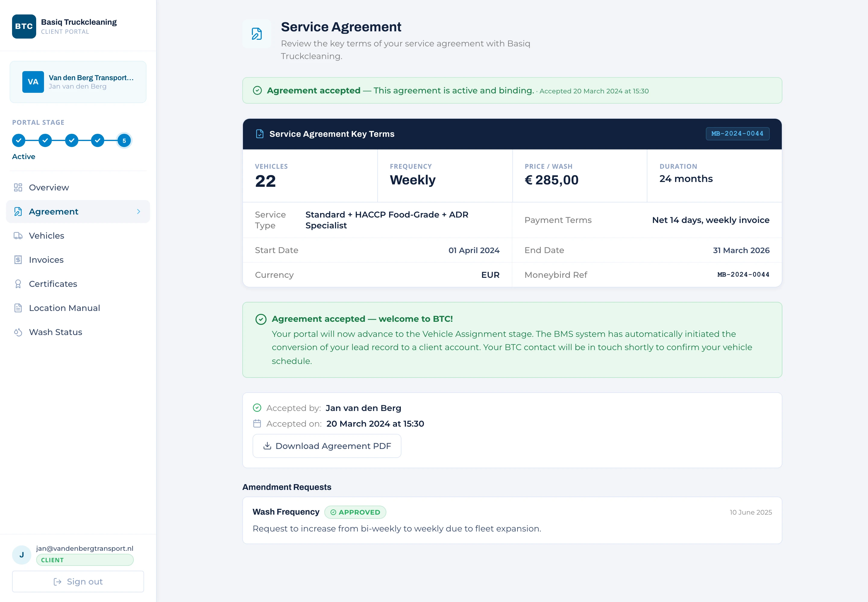
Task: Click the vehicles count 22
Action: tap(266, 181)
